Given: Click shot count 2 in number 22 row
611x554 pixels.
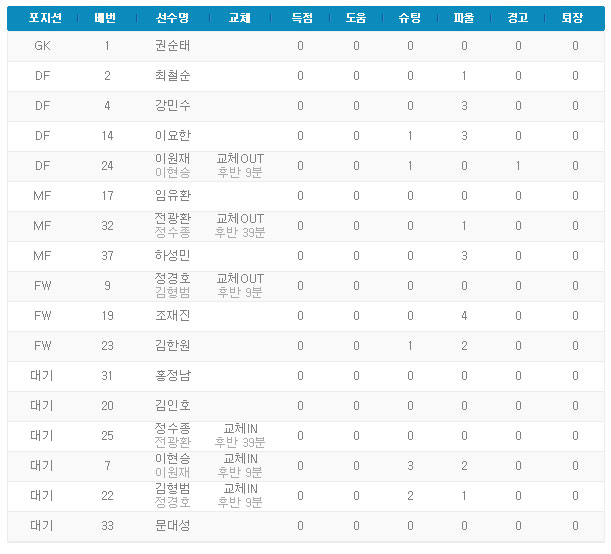Looking at the screenshot, I should (x=410, y=496).
